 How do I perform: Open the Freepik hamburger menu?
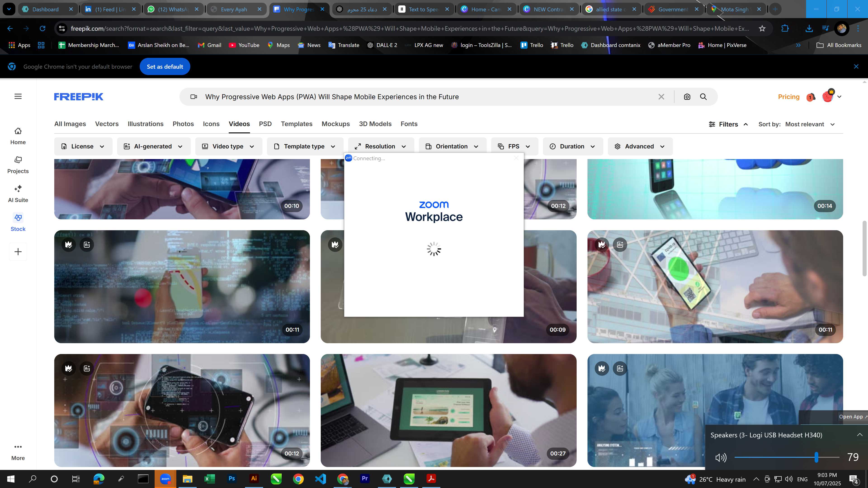tap(18, 97)
